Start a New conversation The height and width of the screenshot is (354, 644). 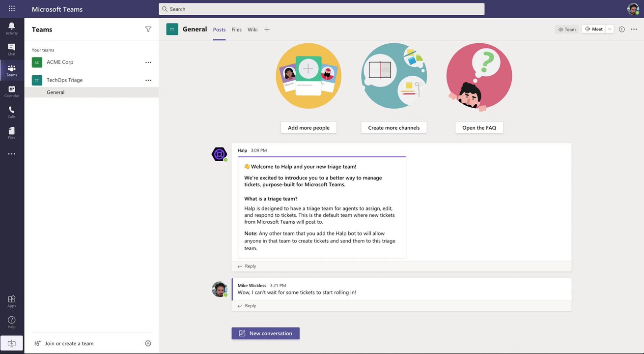pos(266,333)
